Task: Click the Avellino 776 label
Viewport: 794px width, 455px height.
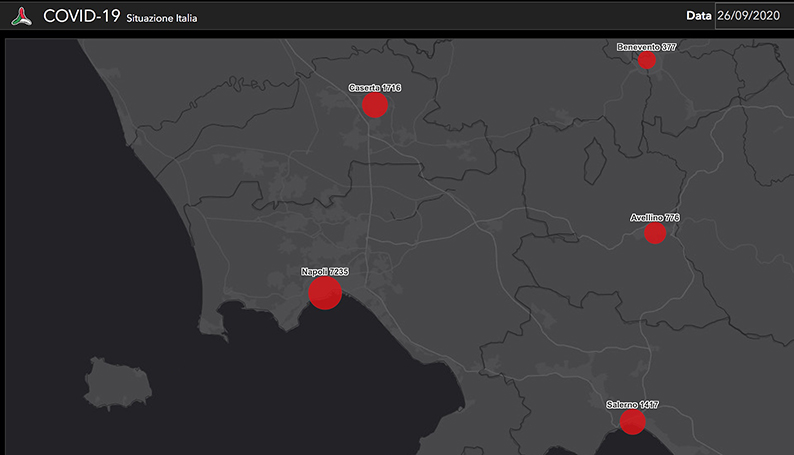Action: coord(655,218)
